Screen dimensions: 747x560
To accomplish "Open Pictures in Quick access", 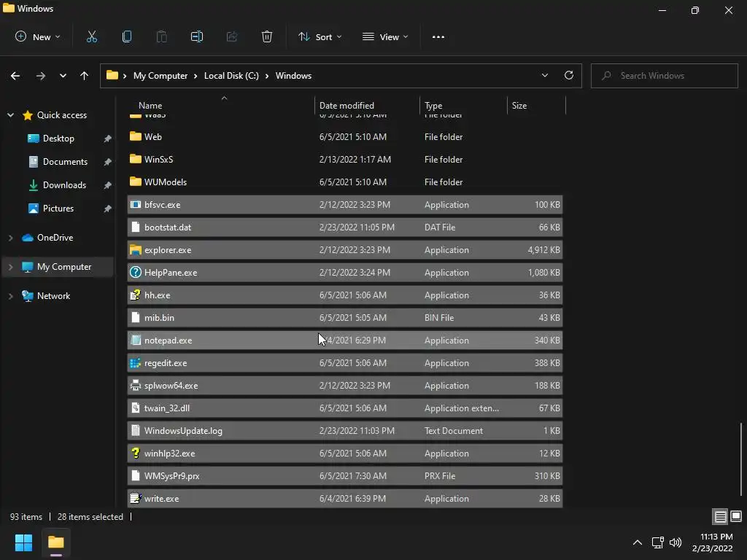I will point(58,209).
